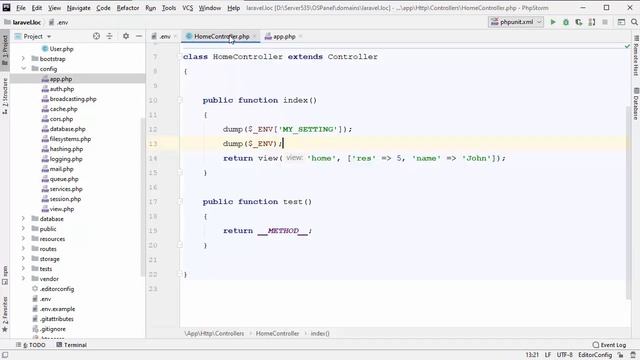This screenshot has height=360, width=640.
Task: Collapse the config folder
Action: pyautogui.click(x=23, y=69)
